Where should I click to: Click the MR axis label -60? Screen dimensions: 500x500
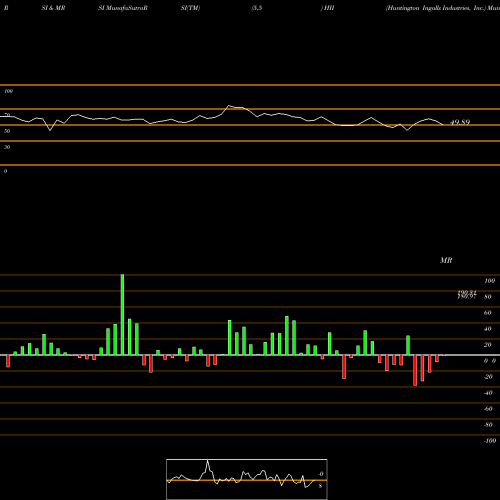pos(488,409)
